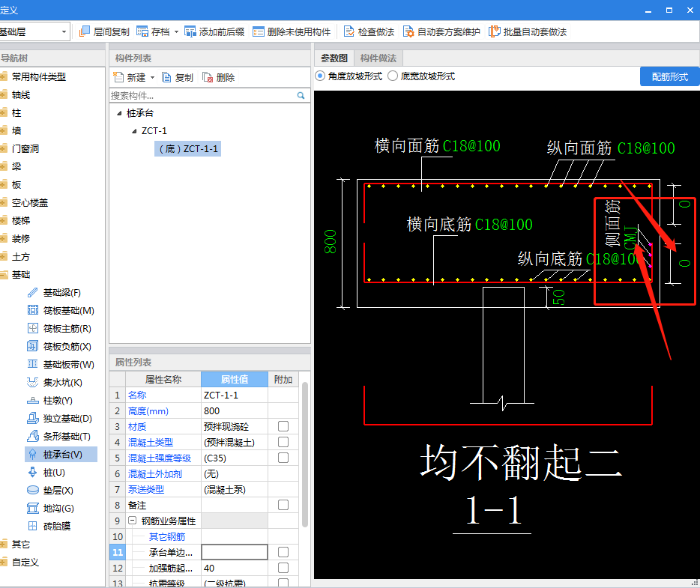Click the 混凝土强度等级 value (C35)

[x=235, y=458]
